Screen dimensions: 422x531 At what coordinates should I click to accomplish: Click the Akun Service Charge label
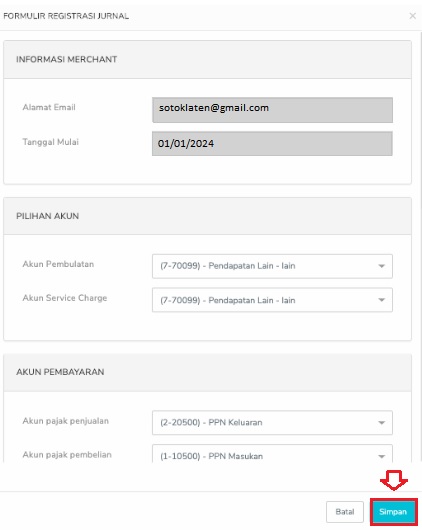point(65,298)
